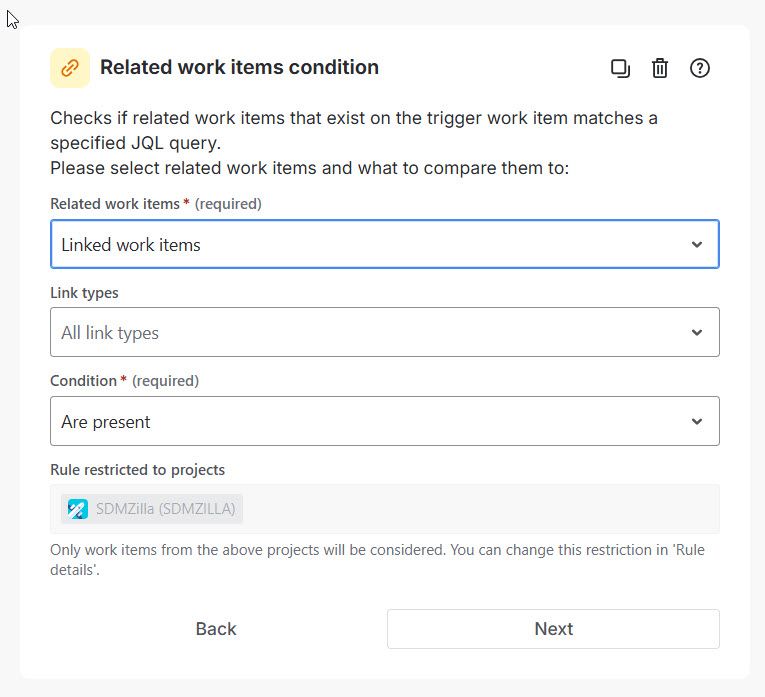This screenshot has width=765, height=697.
Task: Select the SDMZilla (SDMZILLA) project chip
Action: [152, 509]
